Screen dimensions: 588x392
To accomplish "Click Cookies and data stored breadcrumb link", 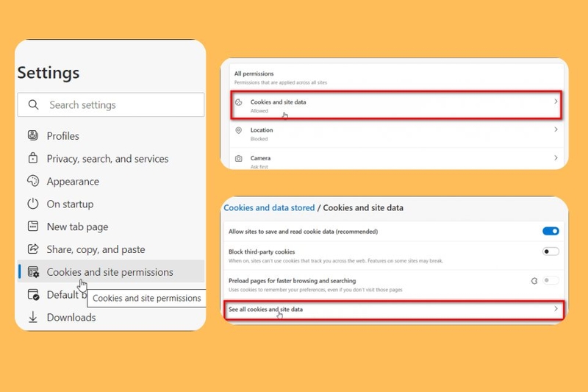I will pos(269,207).
